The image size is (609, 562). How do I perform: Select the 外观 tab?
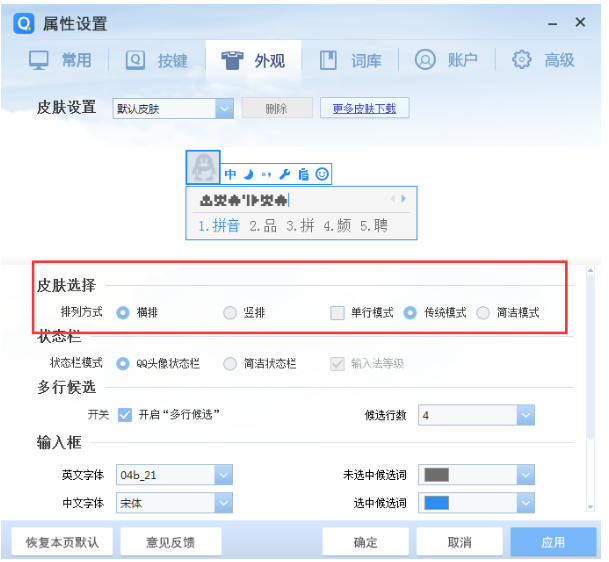[254, 61]
